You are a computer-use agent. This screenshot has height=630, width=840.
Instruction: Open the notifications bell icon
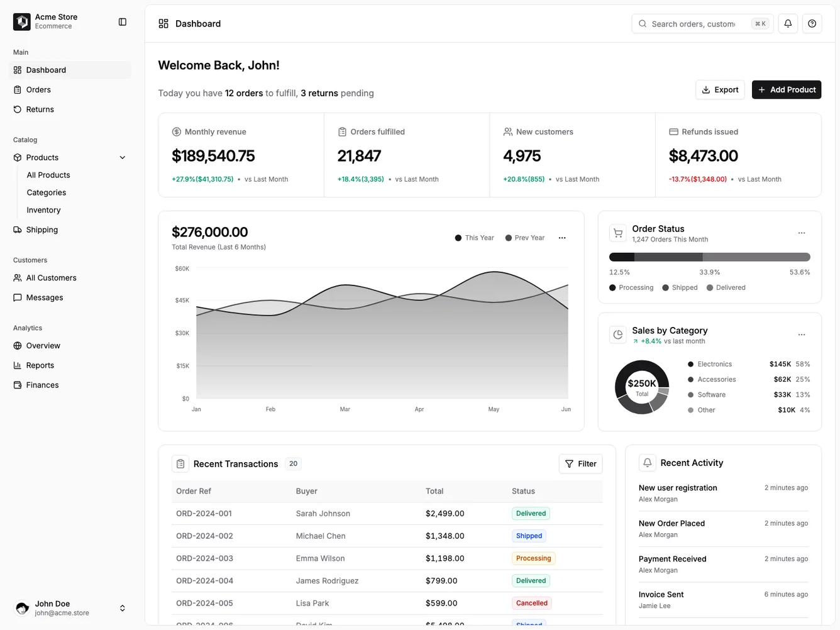pos(787,23)
